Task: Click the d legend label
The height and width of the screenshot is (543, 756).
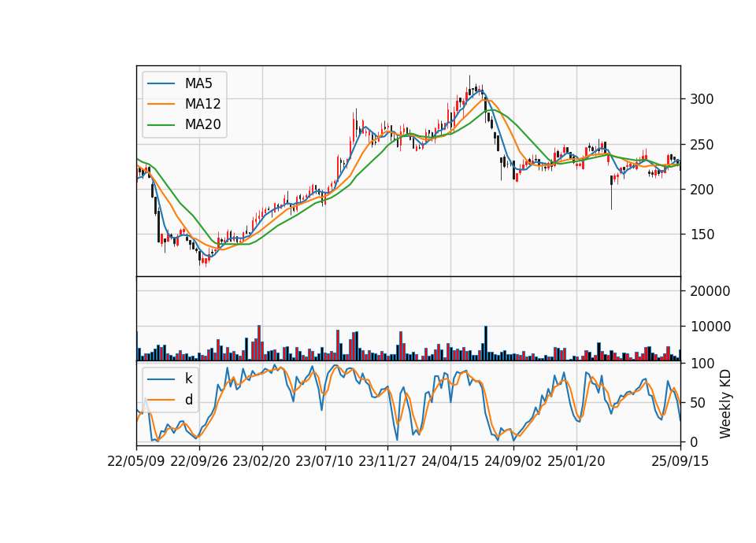Action: pyautogui.click(x=188, y=400)
